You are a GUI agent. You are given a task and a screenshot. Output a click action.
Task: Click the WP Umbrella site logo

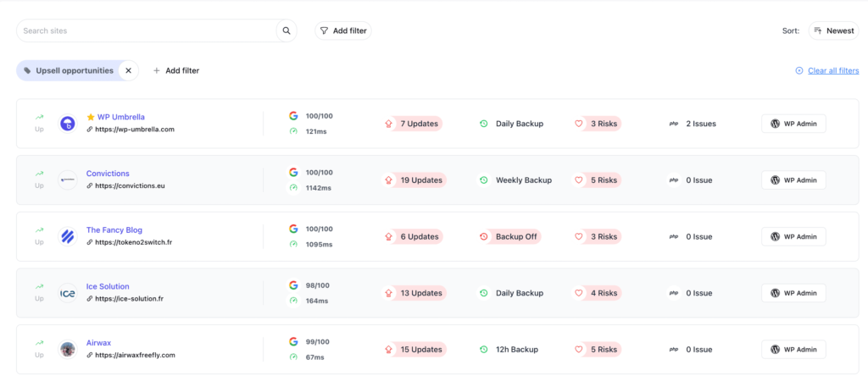pos(67,124)
